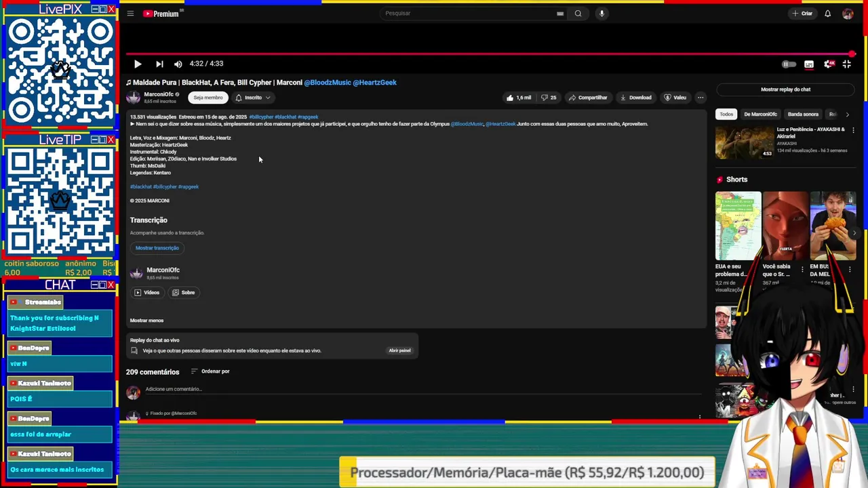Click the #billcypher hashtag at description top
Screen dimensions: 868x488
pos(260,117)
